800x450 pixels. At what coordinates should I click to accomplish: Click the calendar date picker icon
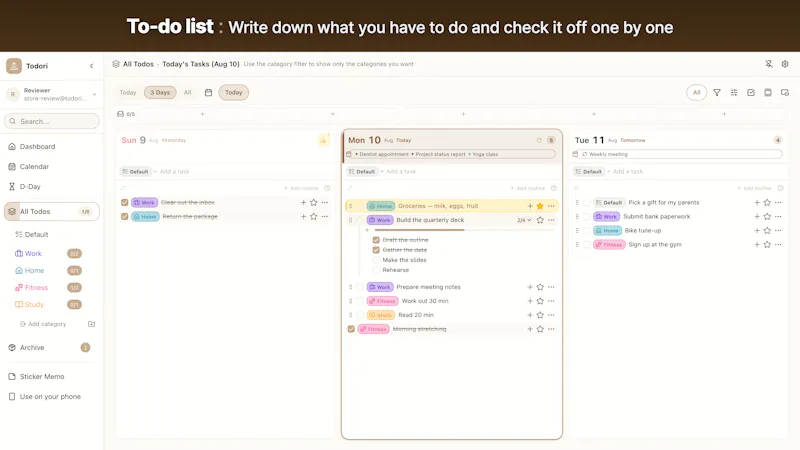(208, 92)
